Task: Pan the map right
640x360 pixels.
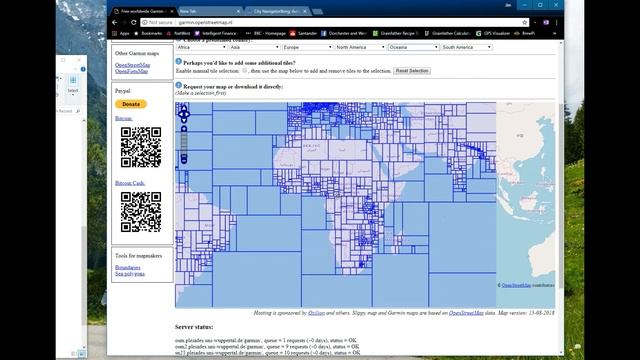Action: coord(188,115)
